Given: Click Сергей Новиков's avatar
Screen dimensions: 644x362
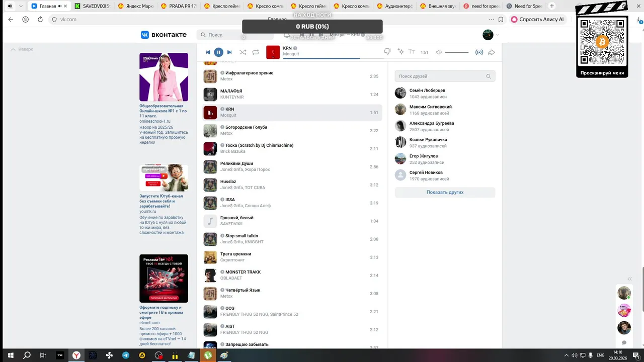Looking at the screenshot, I should coord(400,175).
